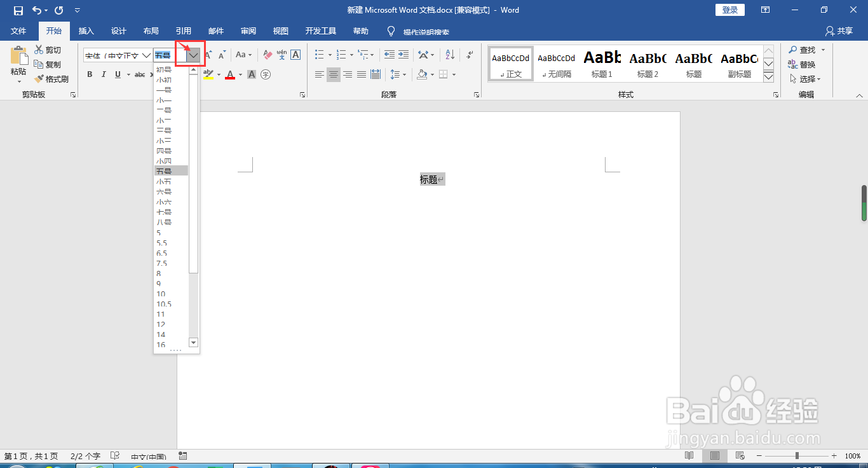Toggle Character Shading (gray A)
The width and height of the screenshot is (868, 468).
[252, 74]
